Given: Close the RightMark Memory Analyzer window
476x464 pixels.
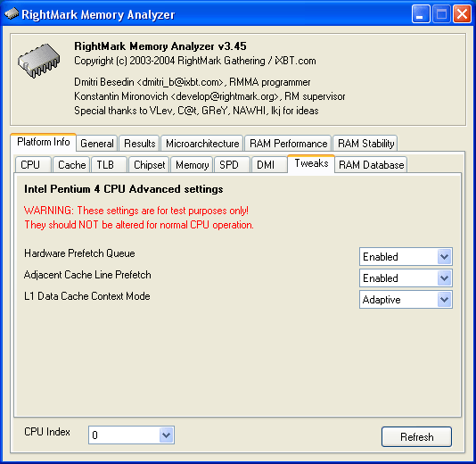Looking at the screenshot, I should 462,14.
